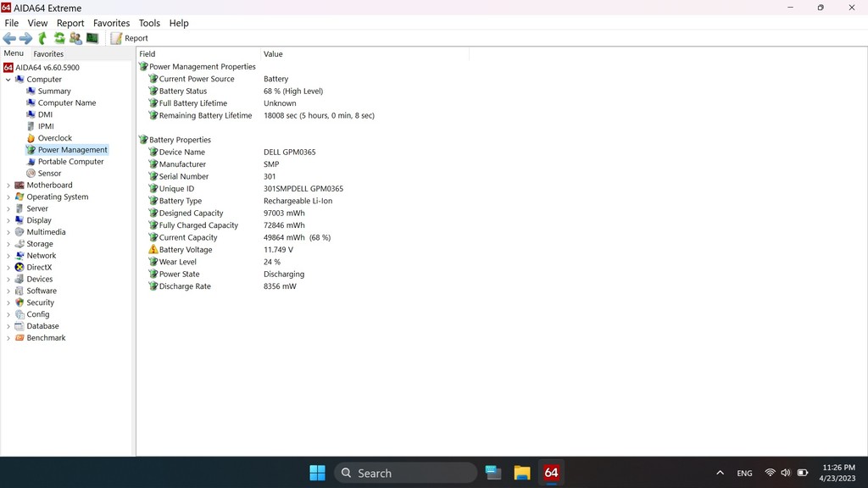Expand the Storage tree node
868x488 pixels.
pyautogui.click(x=8, y=244)
